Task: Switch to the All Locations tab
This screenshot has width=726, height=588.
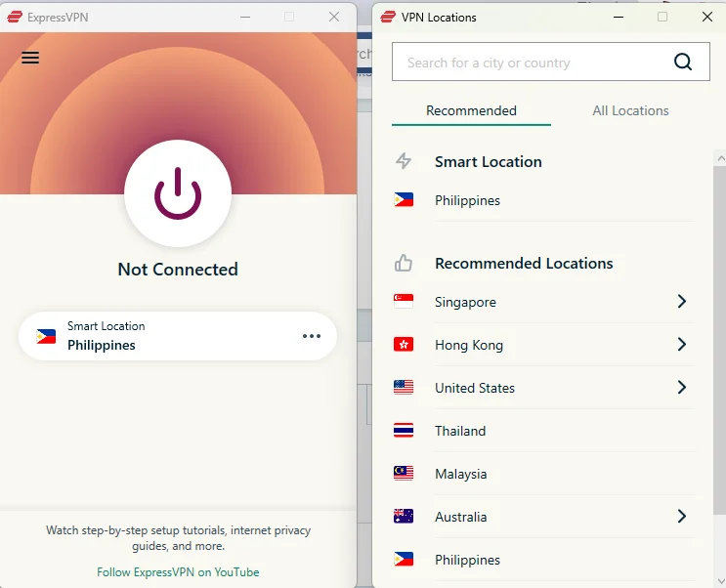Action: click(630, 111)
